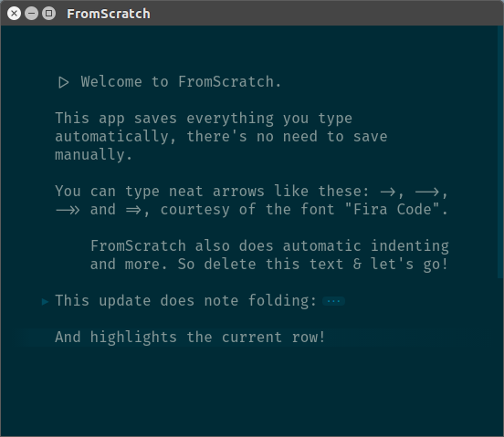Viewport: 504px width, 437px height.
Task: Maximize the FromScratch window
Action: [x=49, y=14]
